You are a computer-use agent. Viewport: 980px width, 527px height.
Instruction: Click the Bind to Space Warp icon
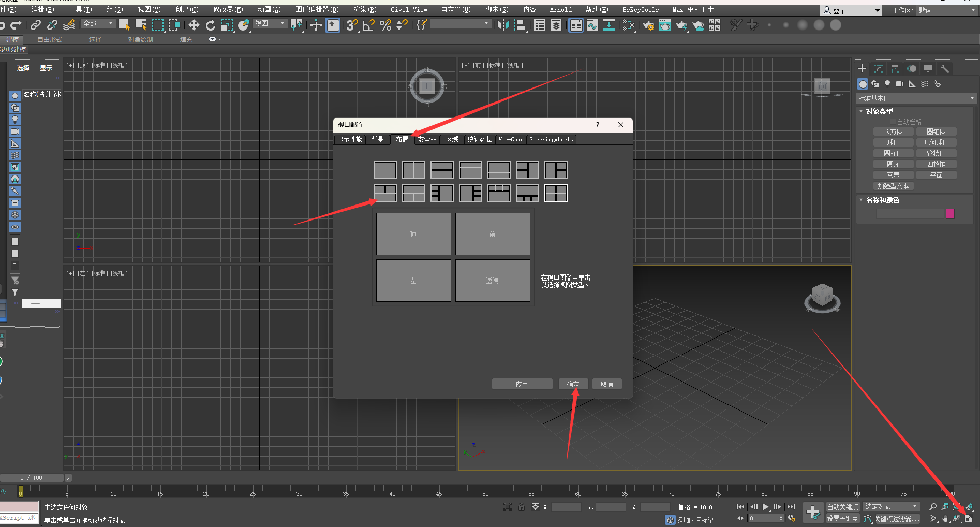[69, 25]
